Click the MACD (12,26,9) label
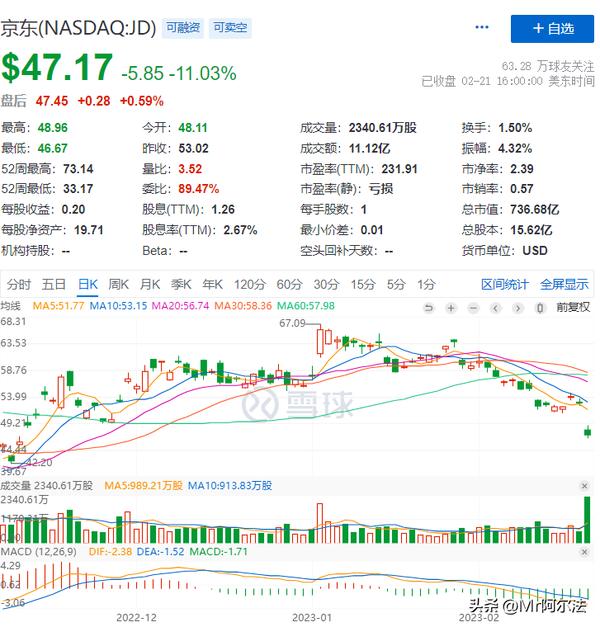The image size is (600, 627). [x=38, y=552]
